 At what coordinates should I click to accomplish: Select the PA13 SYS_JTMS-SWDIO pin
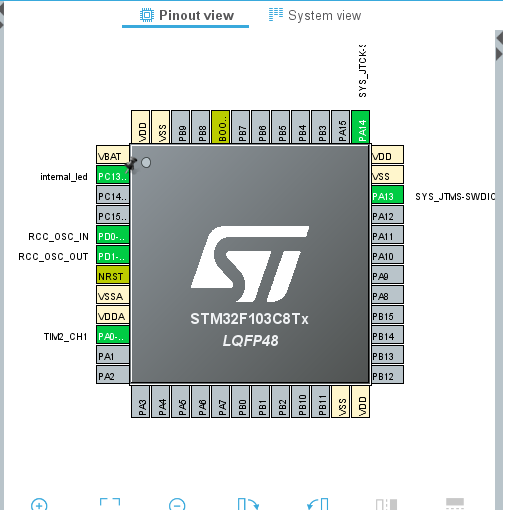pos(387,195)
